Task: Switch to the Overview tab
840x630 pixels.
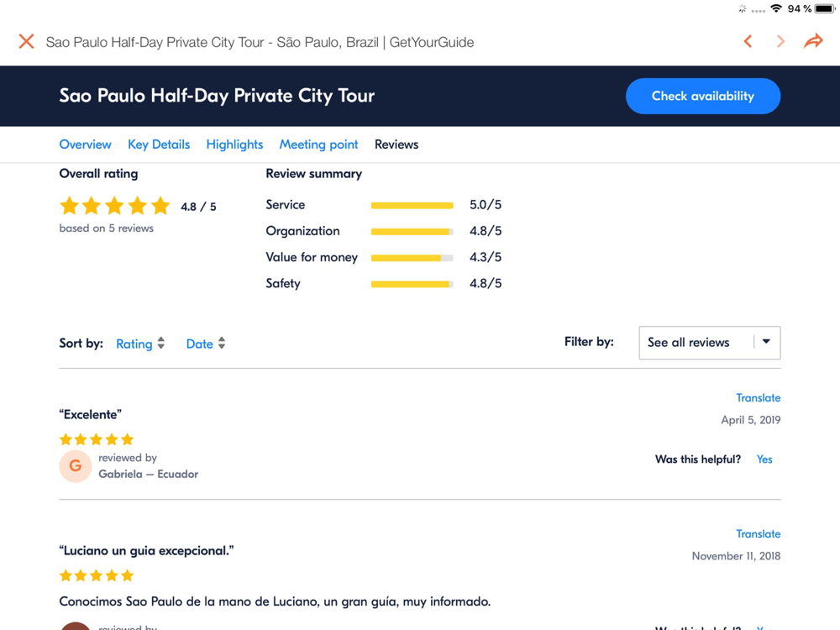Action: point(85,144)
